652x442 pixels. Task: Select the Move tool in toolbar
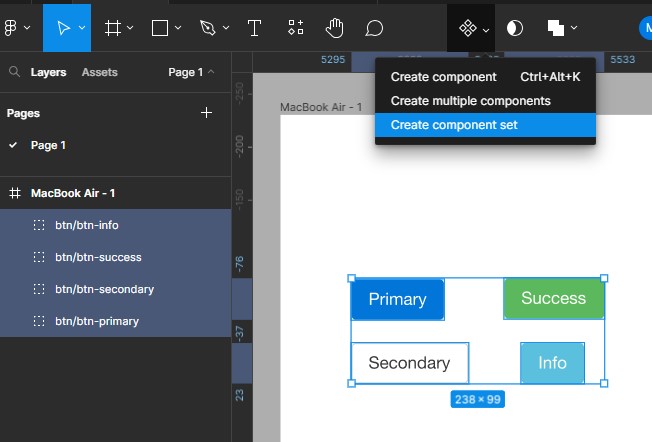[x=62, y=28]
